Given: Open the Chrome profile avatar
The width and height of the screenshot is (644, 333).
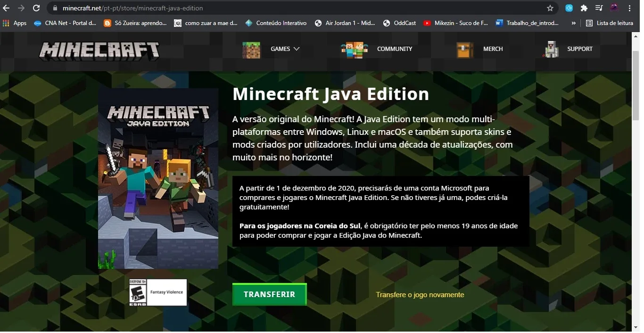Looking at the screenshot, I should [614, 8].
